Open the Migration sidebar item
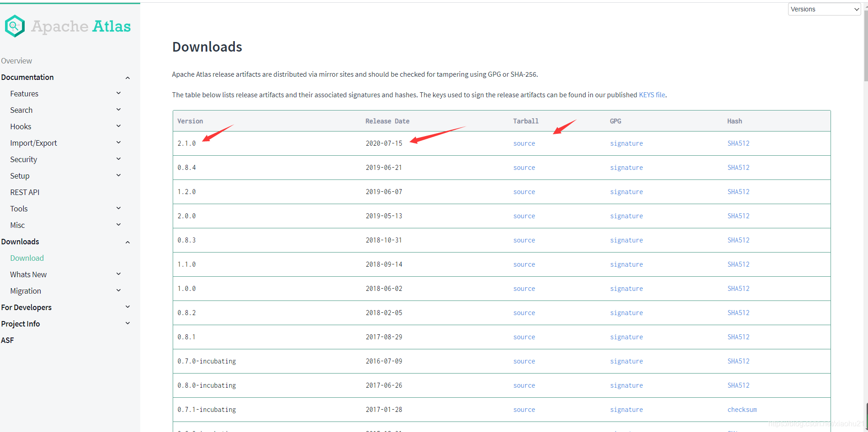The image size is (868, 432). point(26,291)
